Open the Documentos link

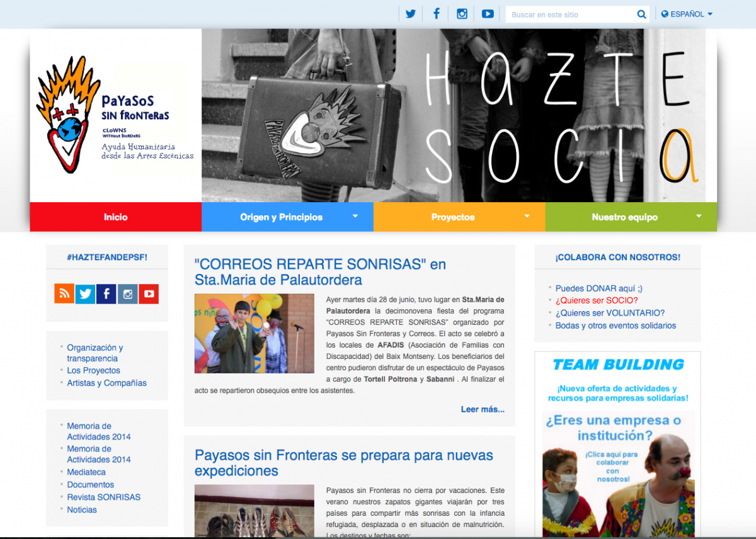(x=91, y=485)
